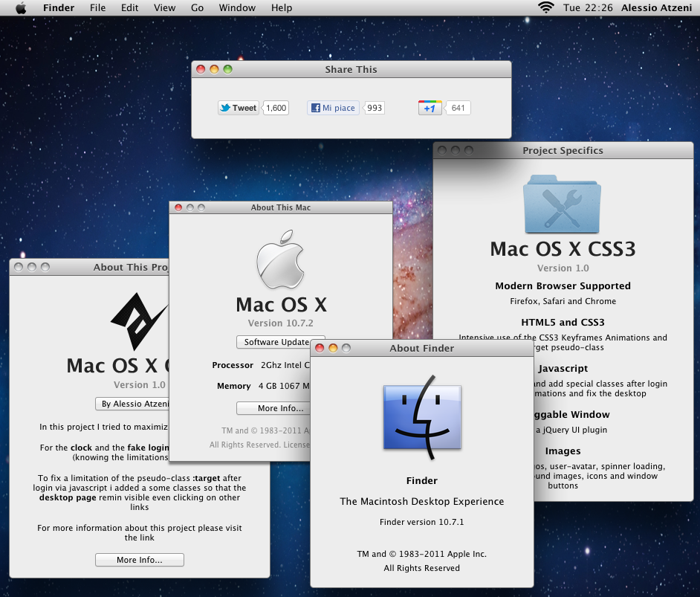Click the tools folder icon in Project Specifics
Viewport: 700px width, 597px height.
562,204
